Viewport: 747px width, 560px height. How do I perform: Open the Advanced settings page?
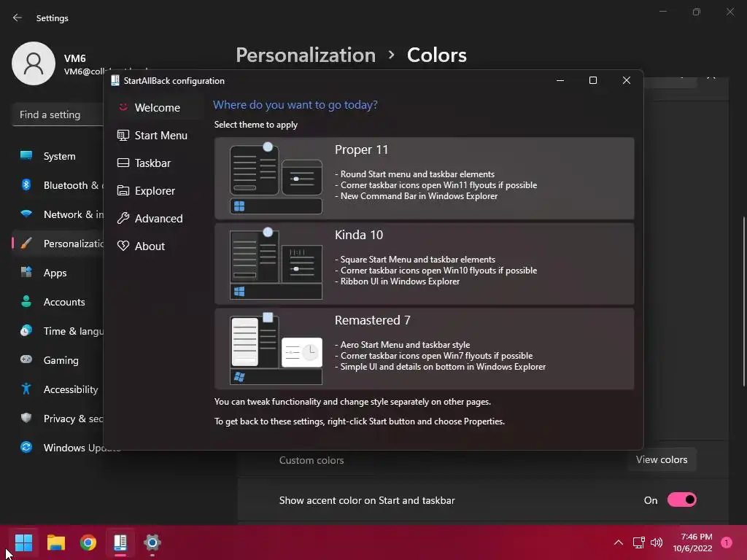click(155, 218)
